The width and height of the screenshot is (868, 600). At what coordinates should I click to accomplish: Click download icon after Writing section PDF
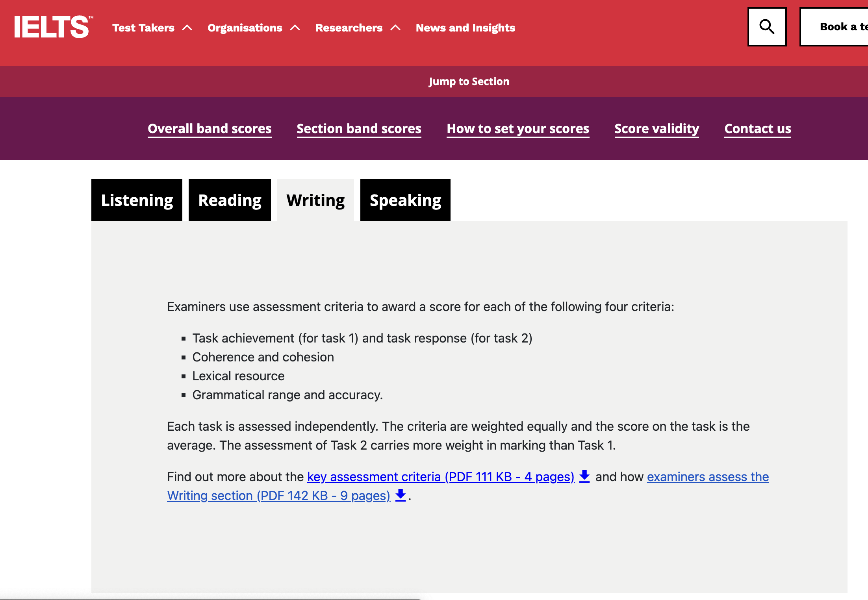[x=401, y=495]
